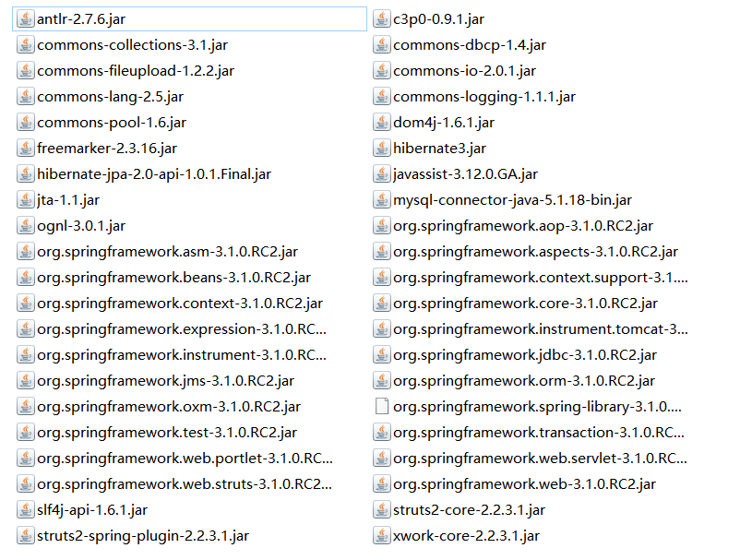Select file name org.springframework.web-3.1.0.RC2.jar

pos(524,484)
